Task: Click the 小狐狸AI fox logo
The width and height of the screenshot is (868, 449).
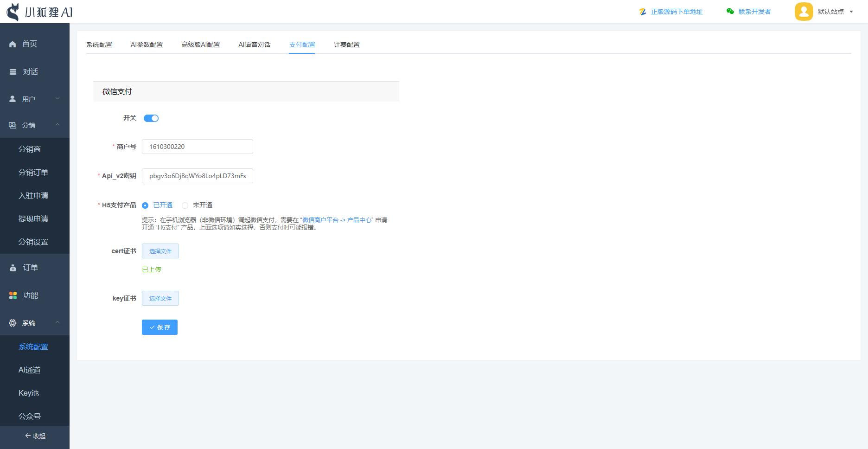Action: (x=13, y=12)
